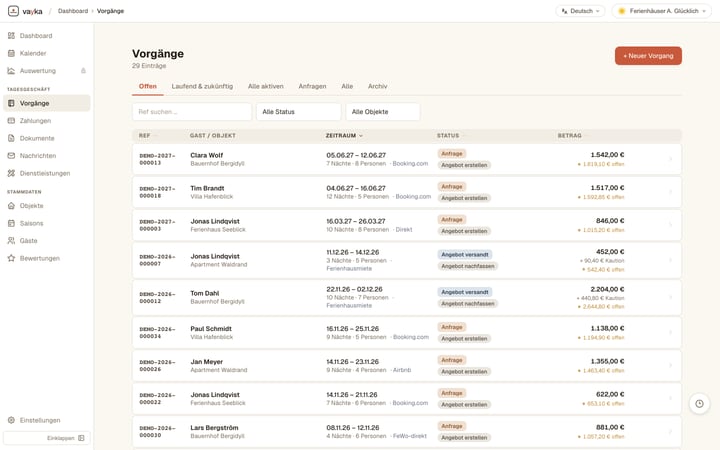The height and width of the screenshot is (450, 720).
Task: Open the Deutsch language dropdown
Action: 580,11
